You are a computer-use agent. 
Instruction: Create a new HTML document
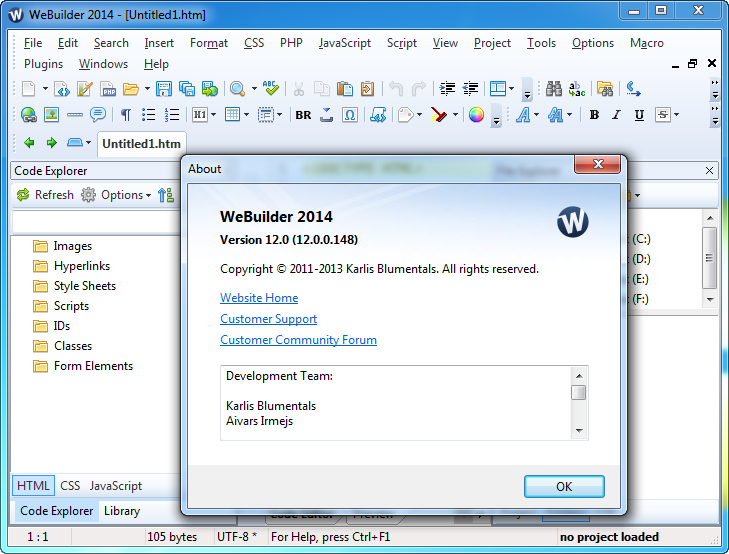pyautogui.click(x=62, y=88)
